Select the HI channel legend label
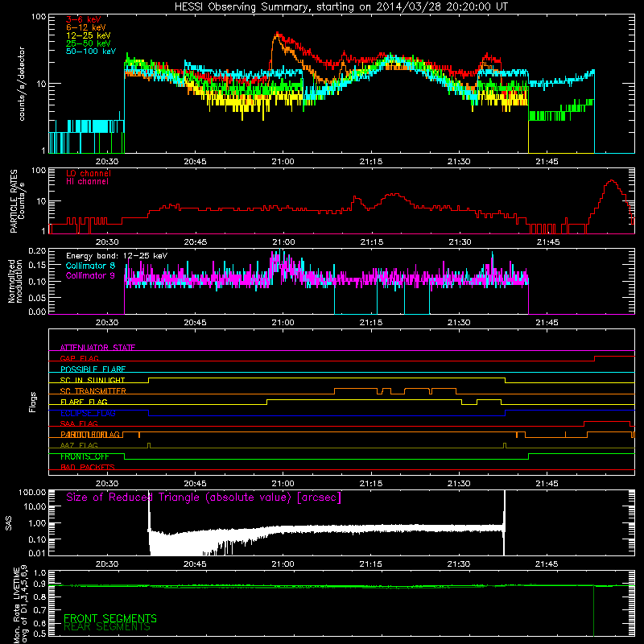 (x=87, y=182)
